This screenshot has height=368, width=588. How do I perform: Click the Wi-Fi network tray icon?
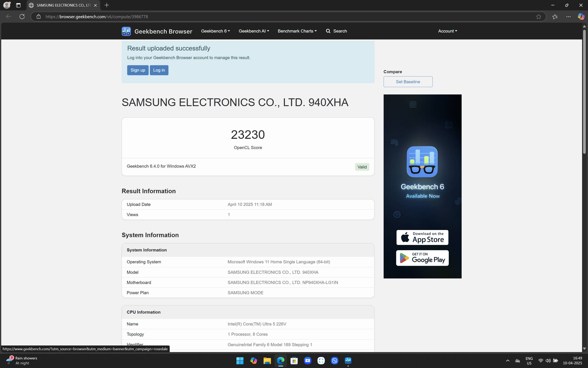[x=541, y=360]
